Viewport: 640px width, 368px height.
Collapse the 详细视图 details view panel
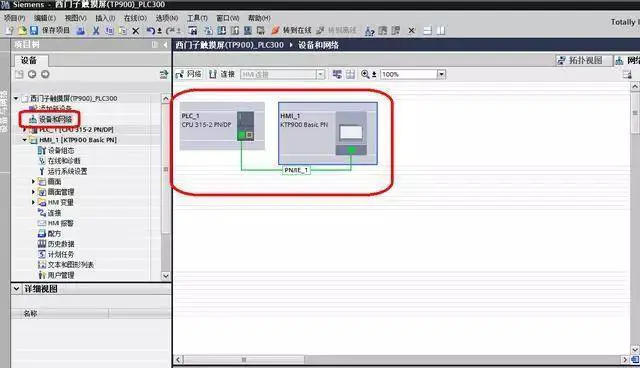(x=16, y=289)
